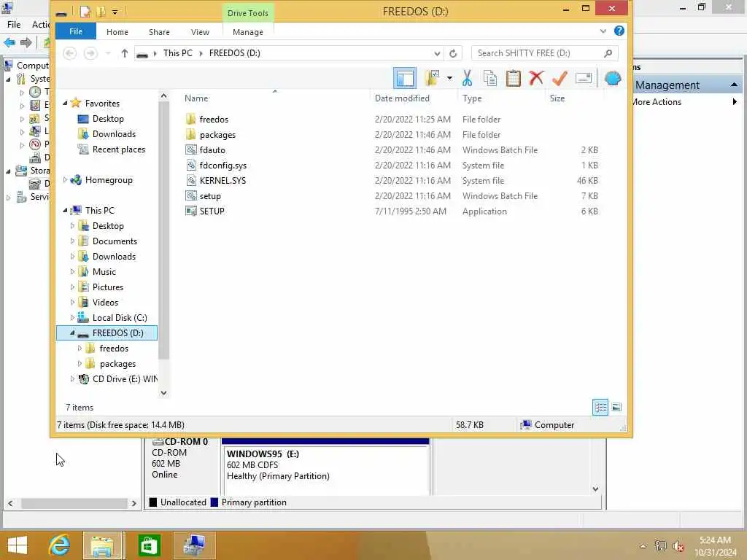Viewport: 747px width, 560px height.
Task: Select the SETUP application file
Action: point(212,211)
